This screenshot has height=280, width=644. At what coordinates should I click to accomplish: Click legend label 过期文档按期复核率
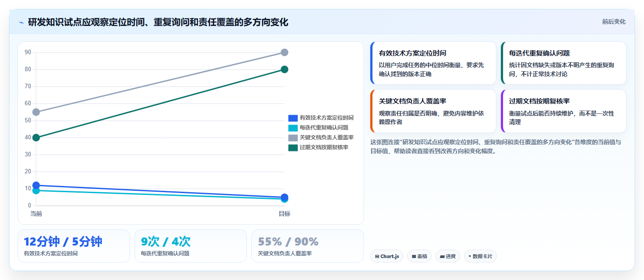coord(324,147)
